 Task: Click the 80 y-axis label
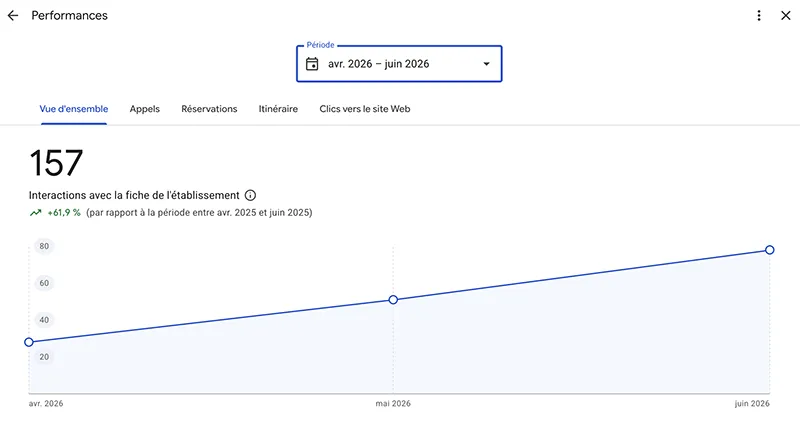[x=44, y=246]
